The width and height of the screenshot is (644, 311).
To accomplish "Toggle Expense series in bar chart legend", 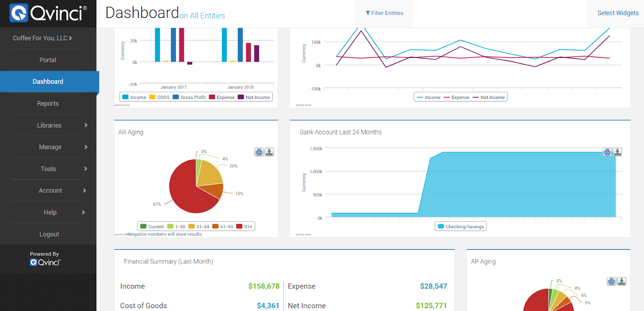I will (x=222, y=97).
